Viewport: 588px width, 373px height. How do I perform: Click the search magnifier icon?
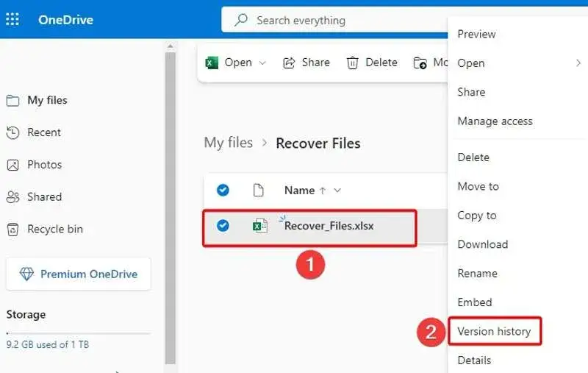241,20
